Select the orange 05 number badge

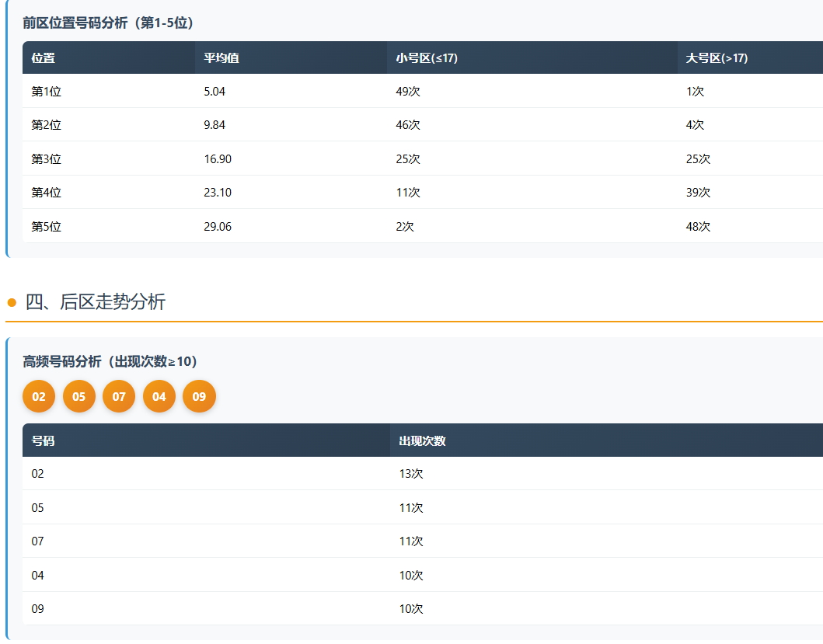coord(79,396)
